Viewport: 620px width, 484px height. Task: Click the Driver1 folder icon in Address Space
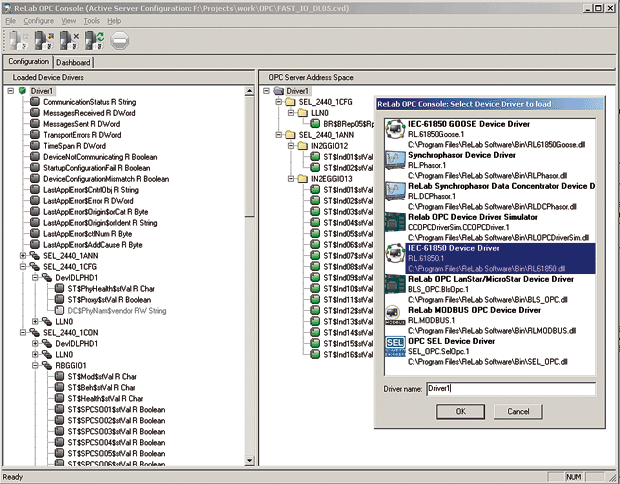(x=279, y=91)
